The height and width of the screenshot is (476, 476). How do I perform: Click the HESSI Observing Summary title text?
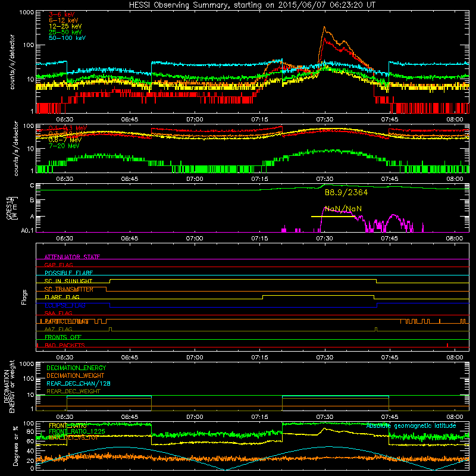(252, 5)
